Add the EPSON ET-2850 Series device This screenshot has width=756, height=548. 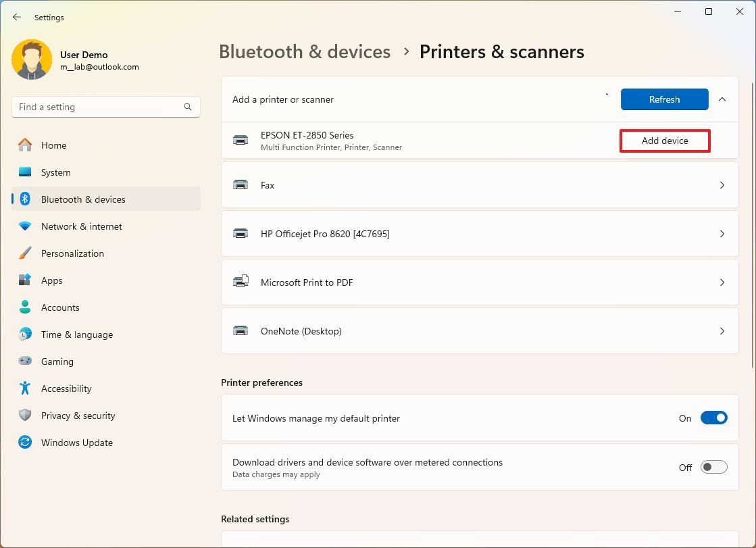664,141
